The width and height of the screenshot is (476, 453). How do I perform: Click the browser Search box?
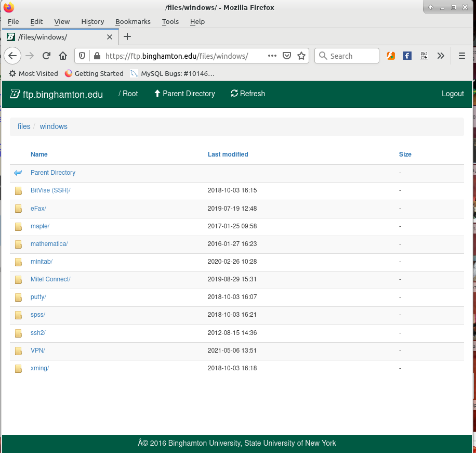tap(347, 56)
